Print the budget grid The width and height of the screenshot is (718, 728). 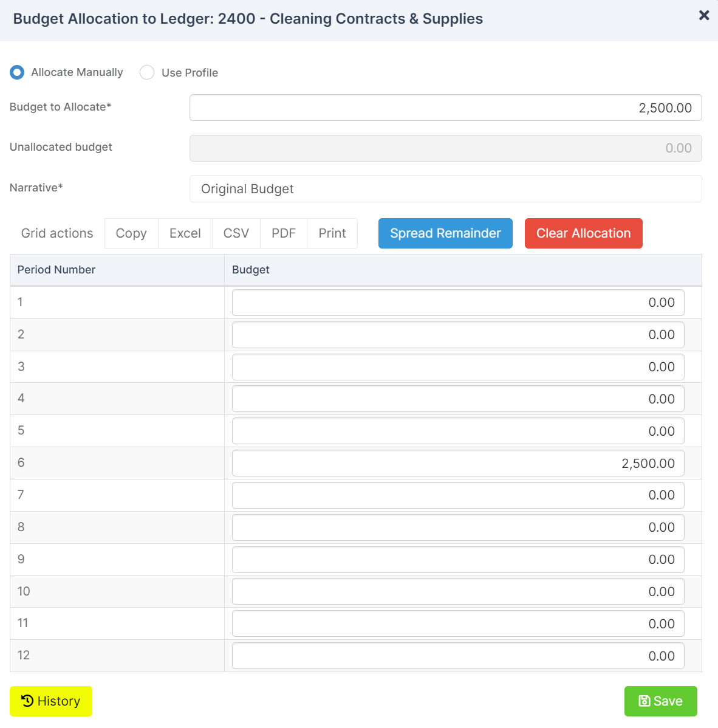pos(332,233)
